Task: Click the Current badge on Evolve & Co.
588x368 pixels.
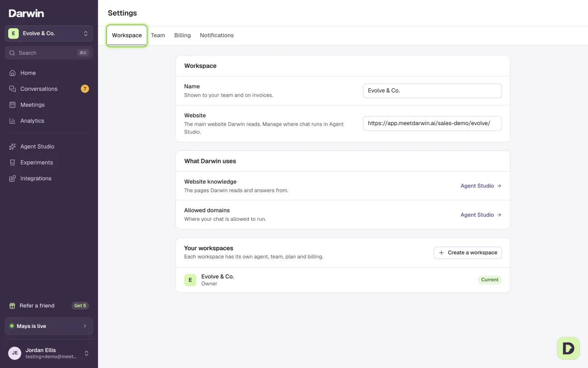Action: pyautogui.click(x=490, y=280)
